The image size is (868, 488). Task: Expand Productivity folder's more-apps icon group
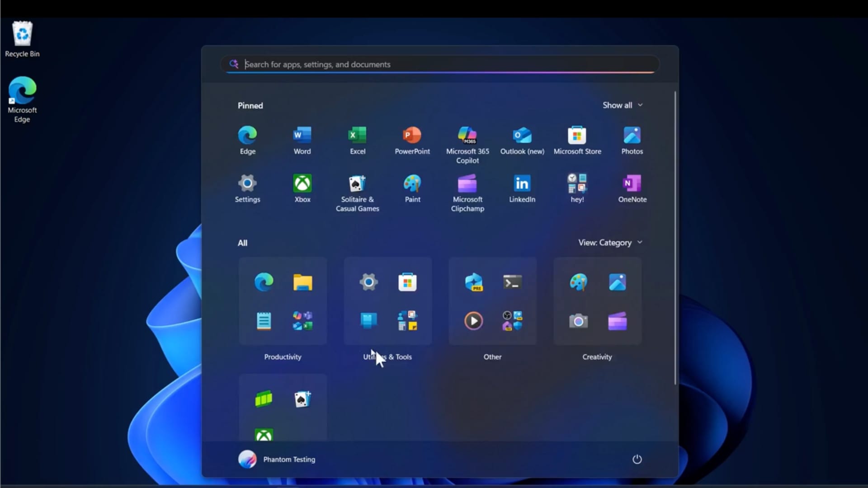pyautogui.click(x=302, y=321)
